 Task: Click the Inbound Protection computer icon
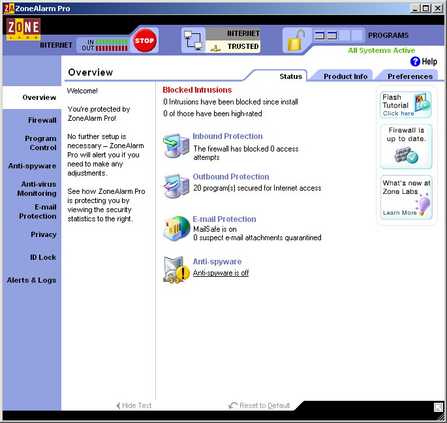pyautogui.click(x=176, y=145)
